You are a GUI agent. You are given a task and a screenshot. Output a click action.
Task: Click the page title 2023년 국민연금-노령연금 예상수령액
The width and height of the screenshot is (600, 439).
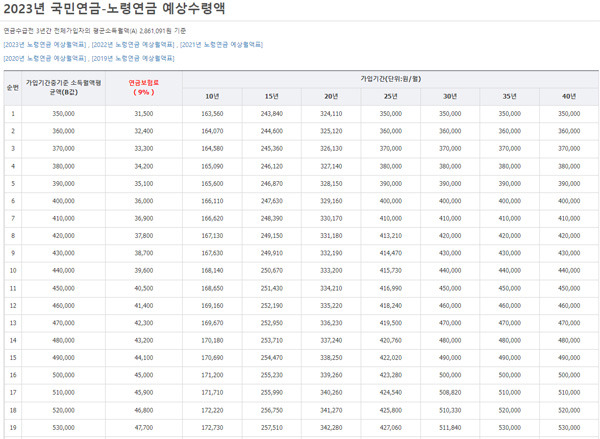tap(114, 8)
